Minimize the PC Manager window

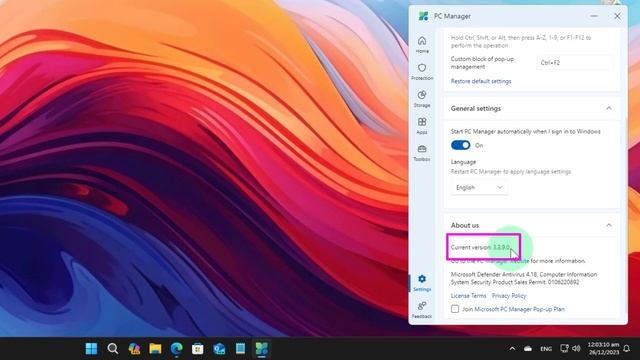click(x=594, y=16)
